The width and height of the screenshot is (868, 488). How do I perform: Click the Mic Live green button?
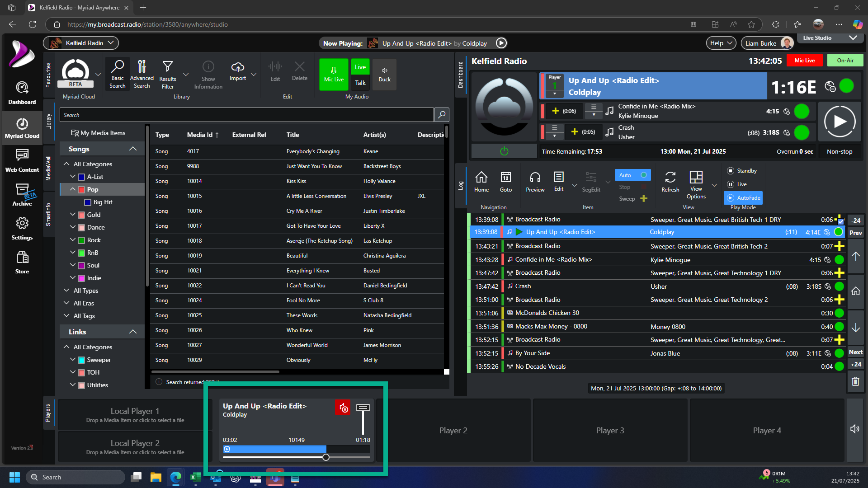pos(334,75)
